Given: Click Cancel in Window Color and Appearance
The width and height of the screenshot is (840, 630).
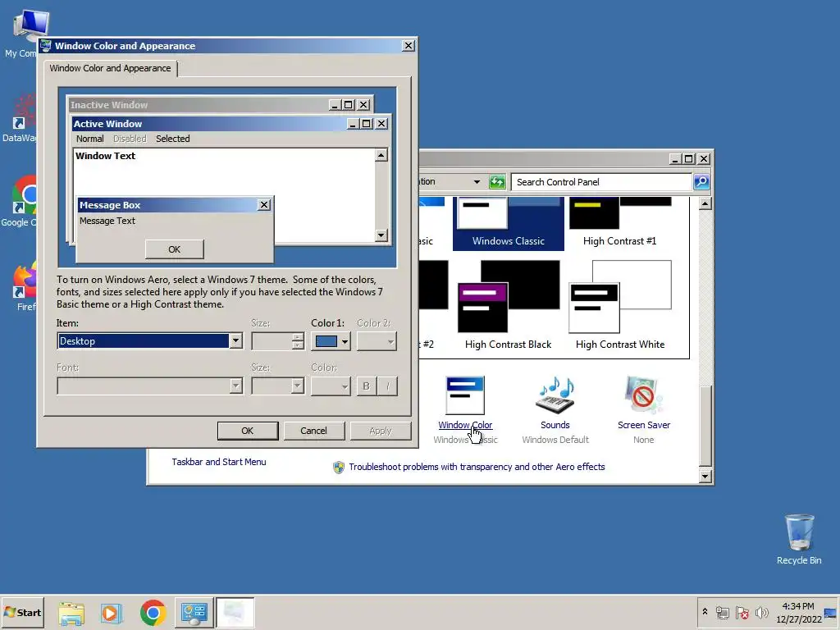Looking at the screenshot, I should coord(313,431).
